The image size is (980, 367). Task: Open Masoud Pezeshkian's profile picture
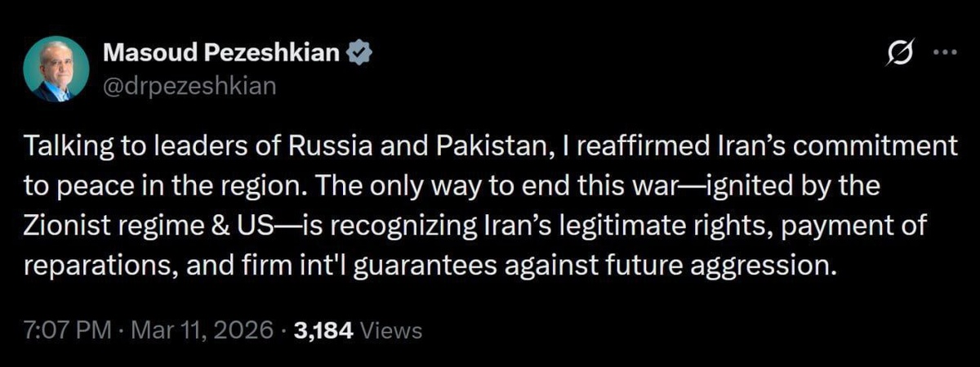pyautogui.click(x=56, y=69)
